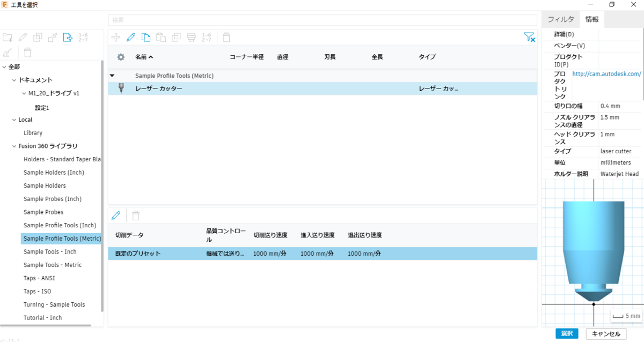
Task: Collapse the M1_20_ドライブ v1 node
Action: pyautogui.click(x=24, y=93)
